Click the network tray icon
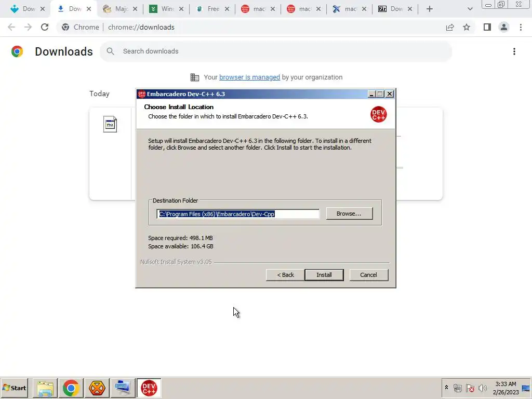Screen dimensions: 532x399 pos(458,388)
